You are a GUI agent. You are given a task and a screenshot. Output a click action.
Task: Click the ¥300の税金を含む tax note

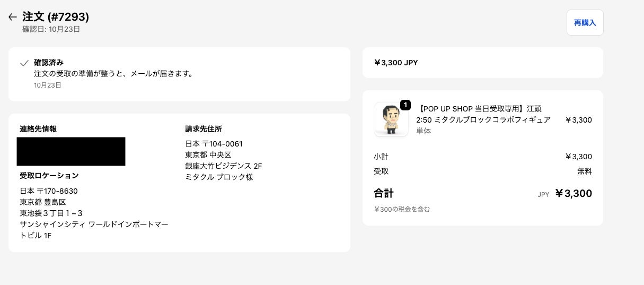(x=402, y=209)
